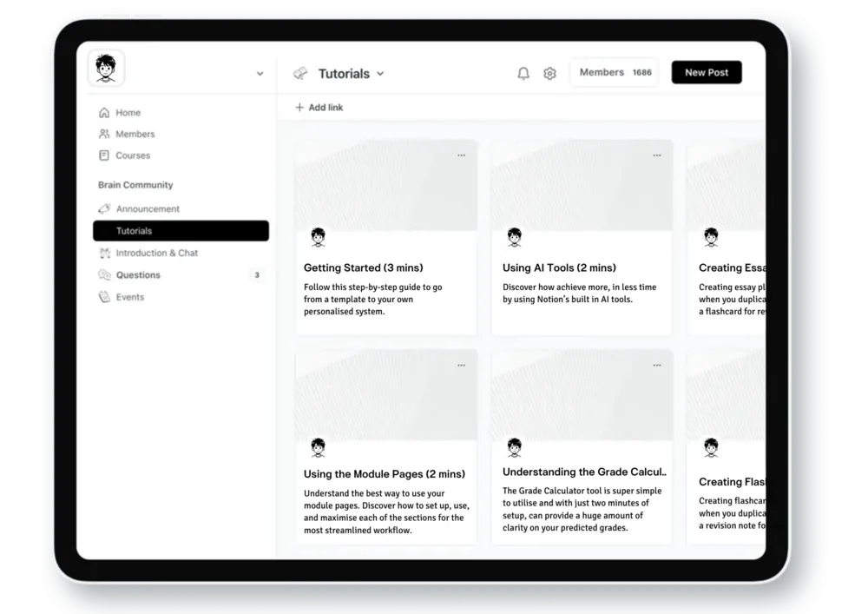Click 'The Grade Calculator tool is super simple' text
Viewport: 868px width, 614px height.
(582, 509)
